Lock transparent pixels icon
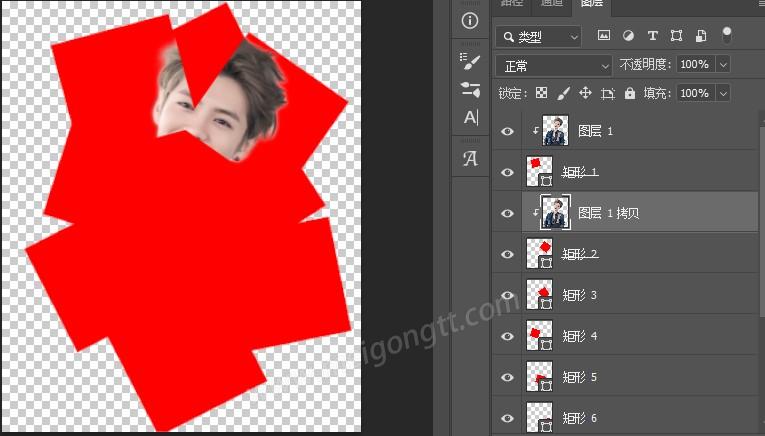This screenshot has width=765, height=436. [x=542, y=93]
